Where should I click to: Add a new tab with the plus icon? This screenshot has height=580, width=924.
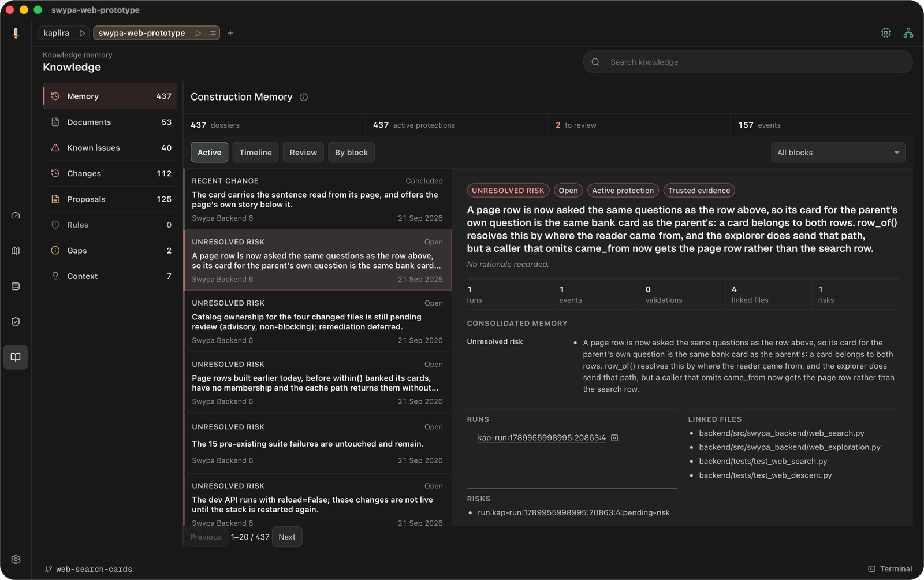pos(230,33)
